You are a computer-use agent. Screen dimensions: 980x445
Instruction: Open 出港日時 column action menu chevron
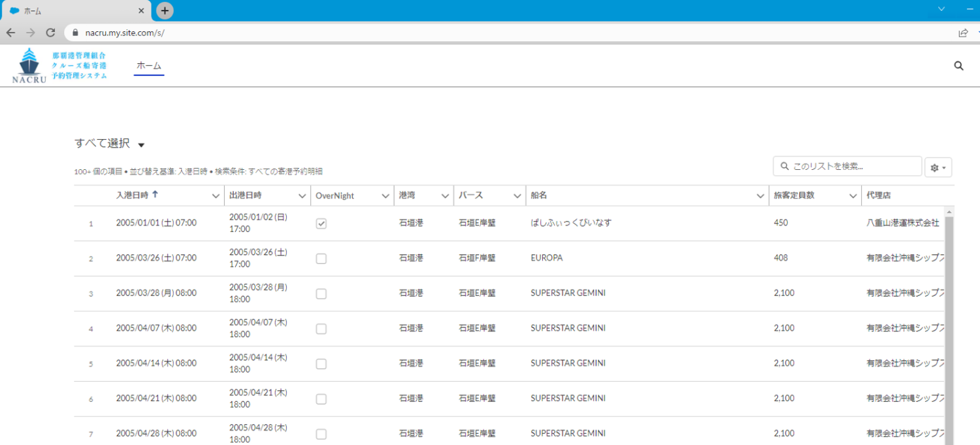click(x=302, y=195)
